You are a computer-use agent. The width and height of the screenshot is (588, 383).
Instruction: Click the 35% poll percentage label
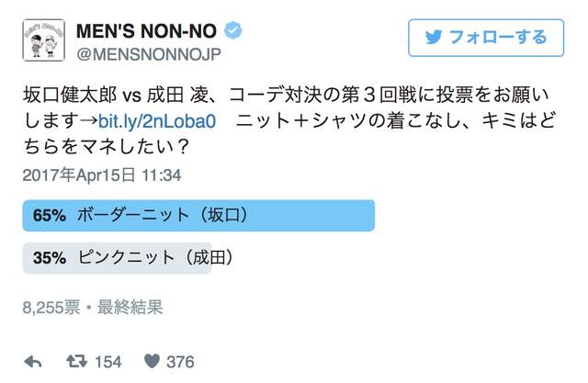click(x=49, y=258)
